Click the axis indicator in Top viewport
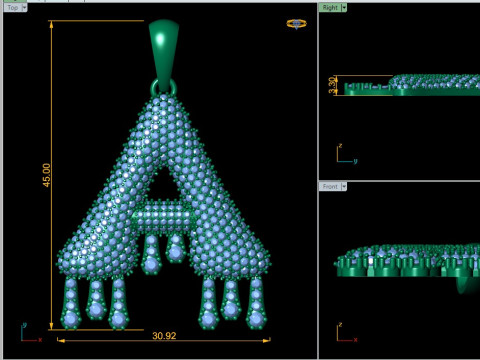The height and width of the screenshot is (360, 480). [31, 332]
